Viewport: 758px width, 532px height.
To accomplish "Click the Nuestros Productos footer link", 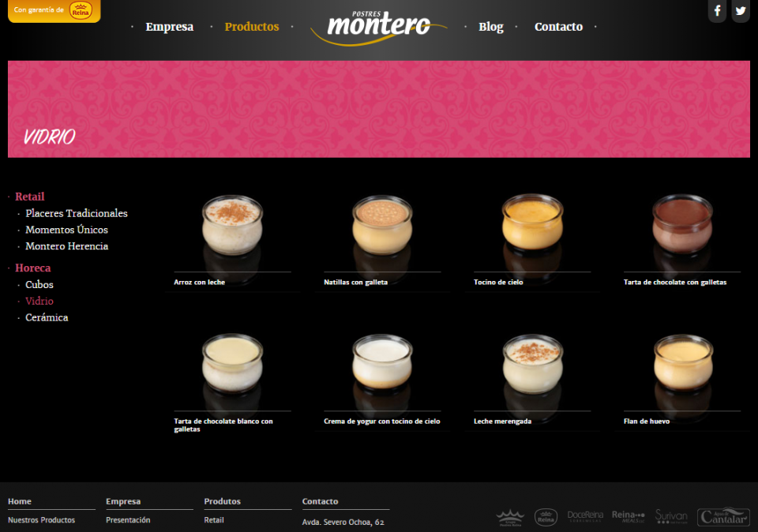I will click(41, 520).
